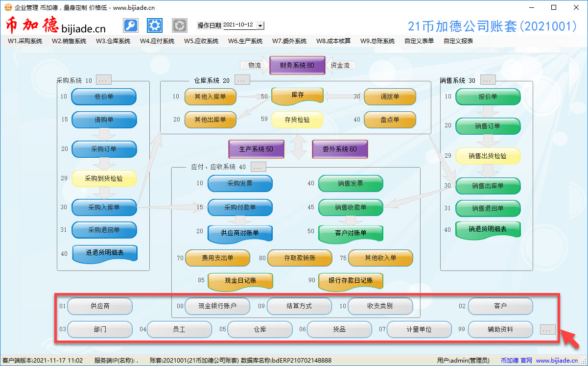The width and height of the screenshot is (588, 366).
Task: Open the 库存 inventory node
Action: 297,96
